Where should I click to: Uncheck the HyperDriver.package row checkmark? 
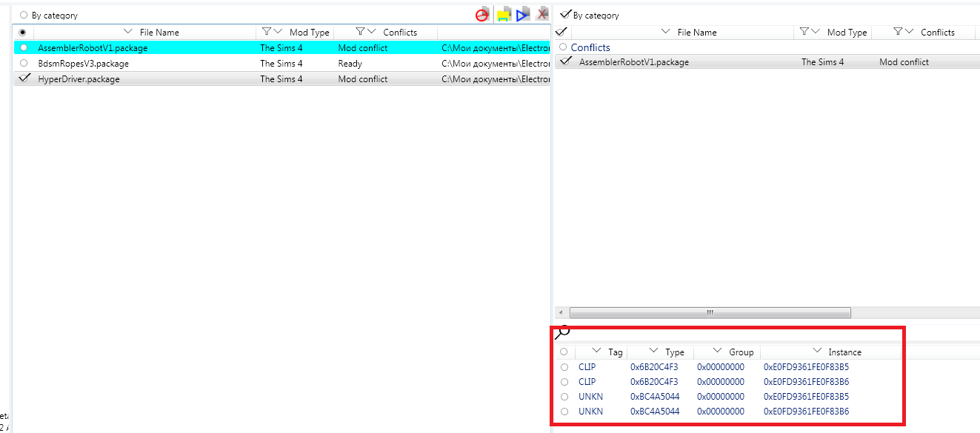pos(24,78)
